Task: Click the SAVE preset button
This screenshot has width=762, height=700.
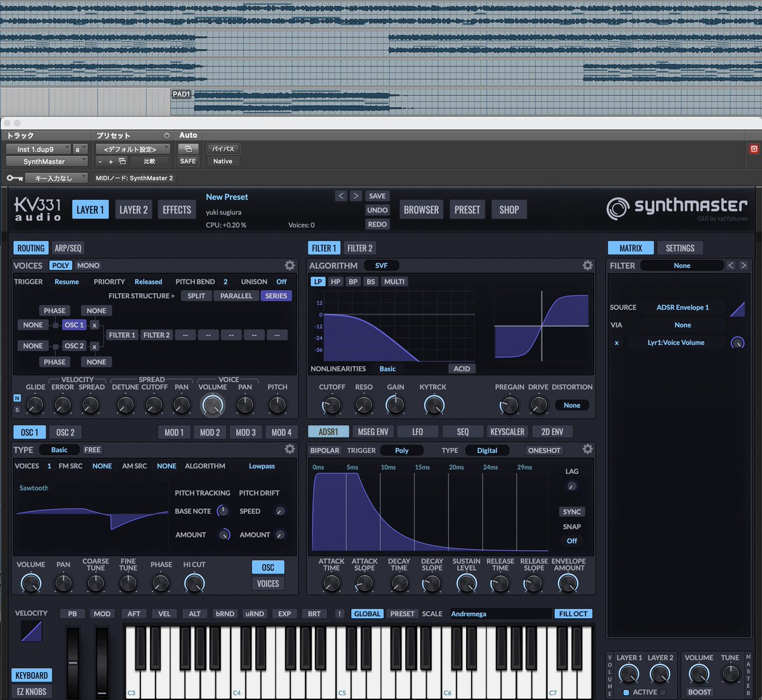Action: [x=377, y=196]
